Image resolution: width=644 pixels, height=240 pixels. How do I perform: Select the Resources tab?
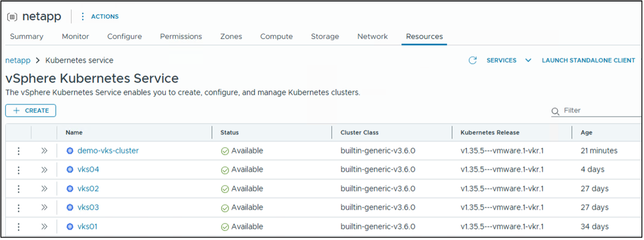(424, 37)
